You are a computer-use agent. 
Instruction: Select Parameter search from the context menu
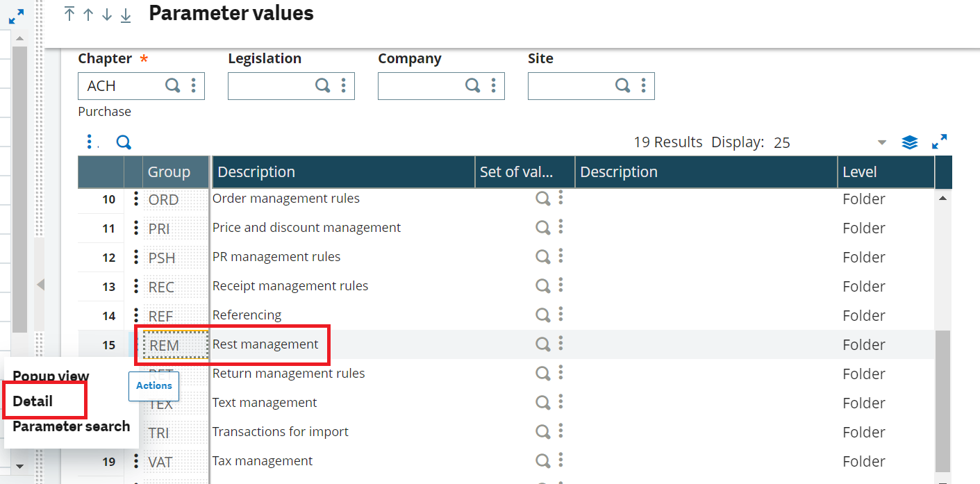click(70, 426)
